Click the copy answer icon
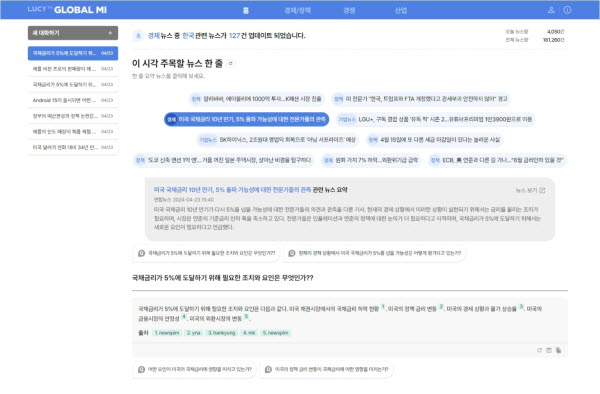Viewport: 600px width, 394px height. pos(558,350)
